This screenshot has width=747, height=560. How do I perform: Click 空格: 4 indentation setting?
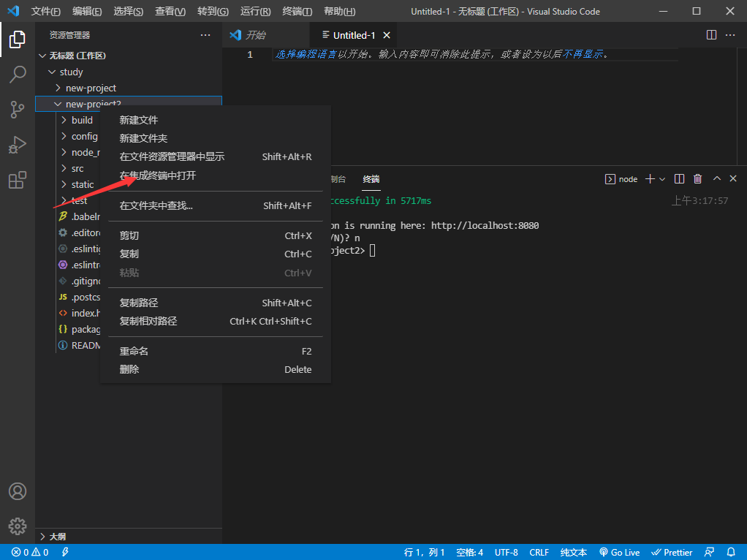click(x=469, y=552)
